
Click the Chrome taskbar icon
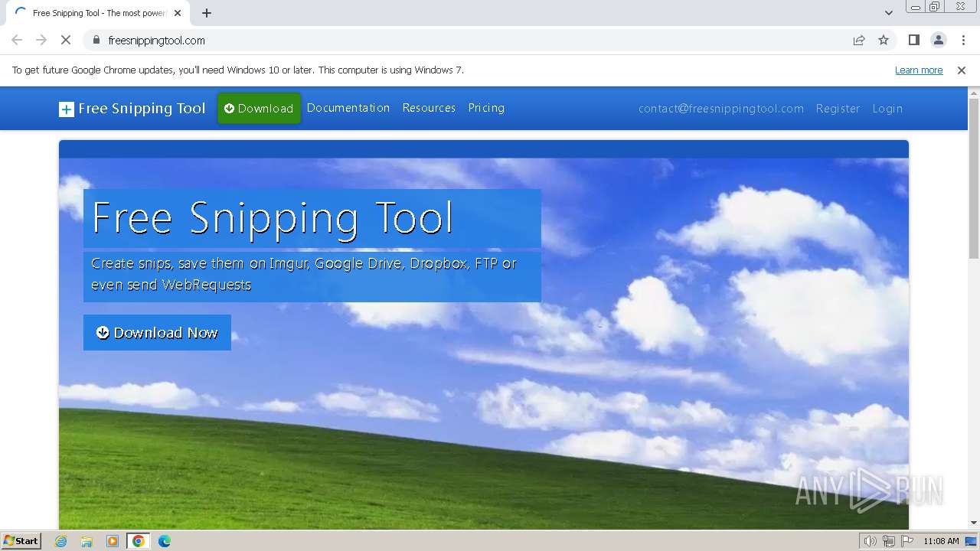(139, 541)
